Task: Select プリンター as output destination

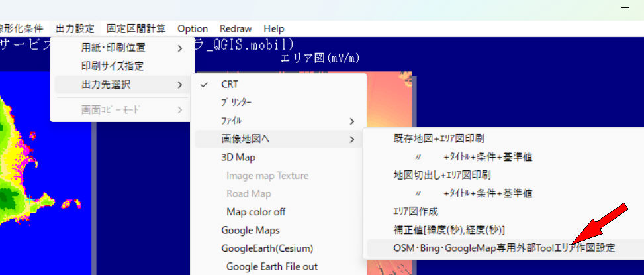Action: [236, 103]
